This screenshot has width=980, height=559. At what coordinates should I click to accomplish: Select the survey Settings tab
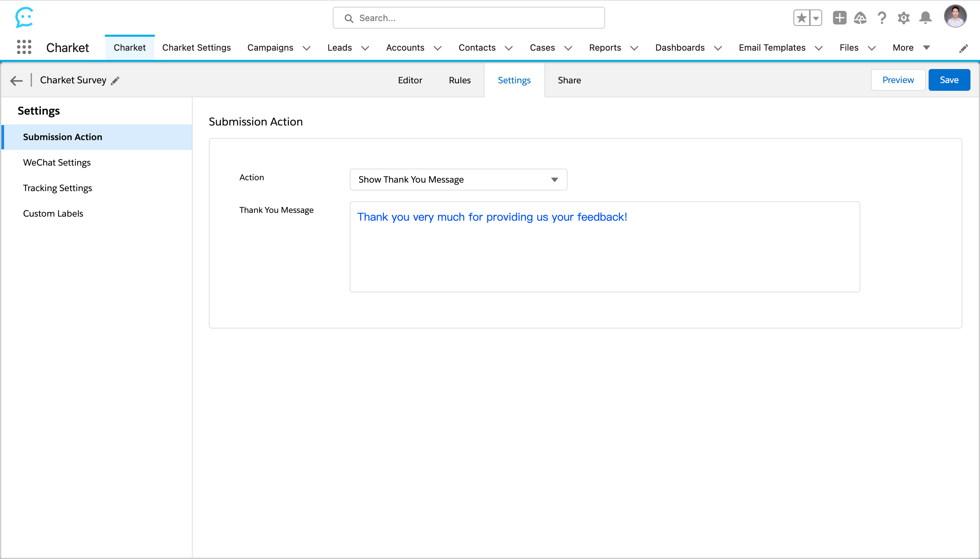pyautogui.click(x=514, y=80)
